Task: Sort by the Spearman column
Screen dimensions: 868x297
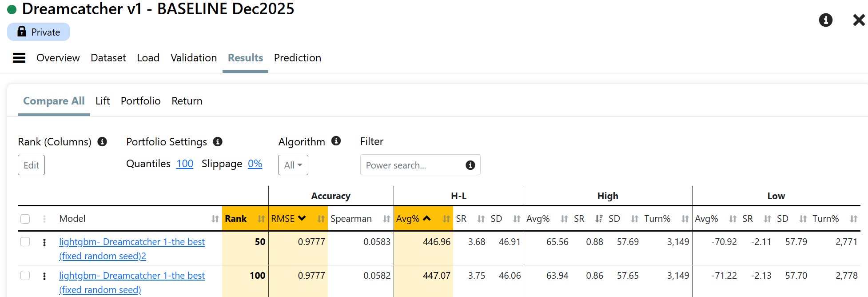Action: (x=351, y=219)
